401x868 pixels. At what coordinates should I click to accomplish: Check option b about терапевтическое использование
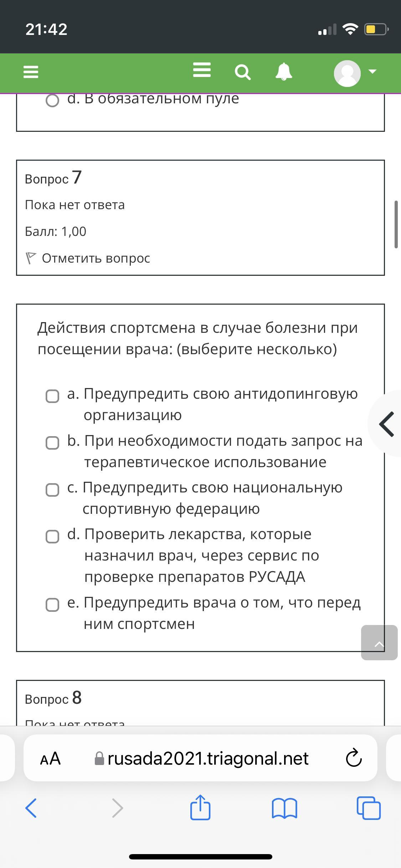point(52,443)
